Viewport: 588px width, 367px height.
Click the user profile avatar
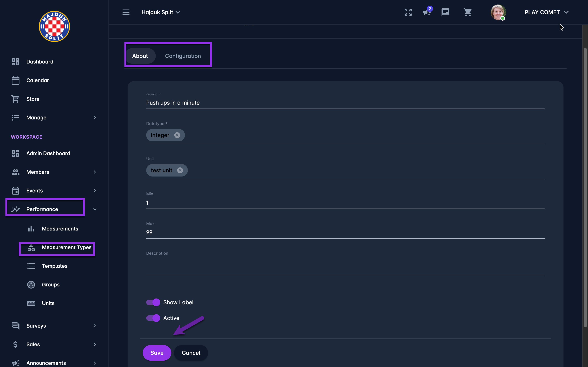pyautogui.click(x=498, y=12)
